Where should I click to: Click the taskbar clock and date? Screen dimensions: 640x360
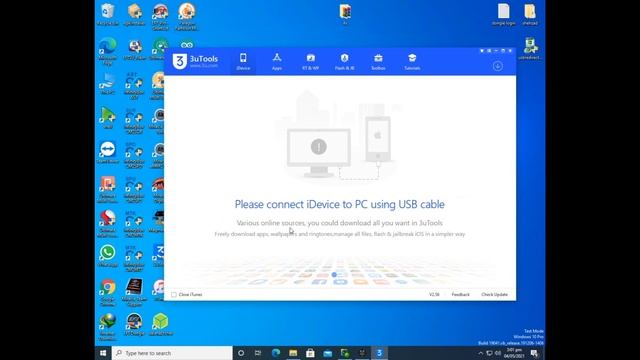(514, 353)
